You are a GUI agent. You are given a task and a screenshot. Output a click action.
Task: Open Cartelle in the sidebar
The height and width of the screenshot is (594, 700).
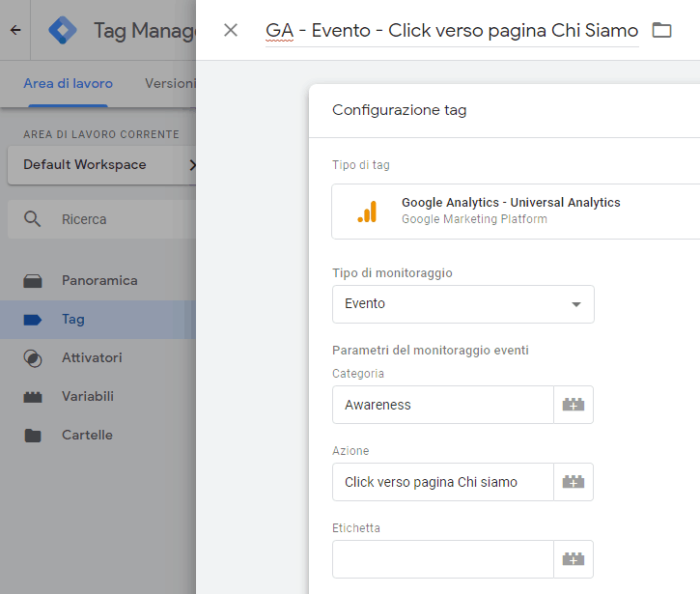coord(98,435)
